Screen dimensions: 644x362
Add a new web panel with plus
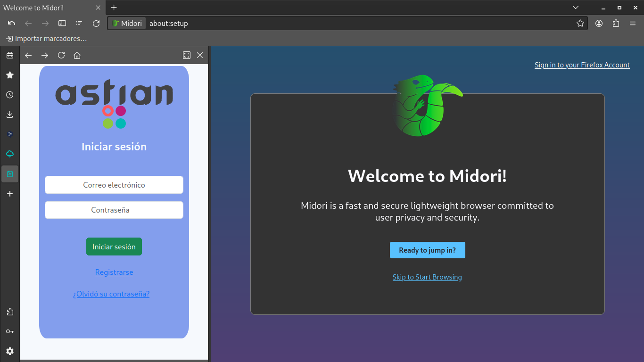[10, 194]
